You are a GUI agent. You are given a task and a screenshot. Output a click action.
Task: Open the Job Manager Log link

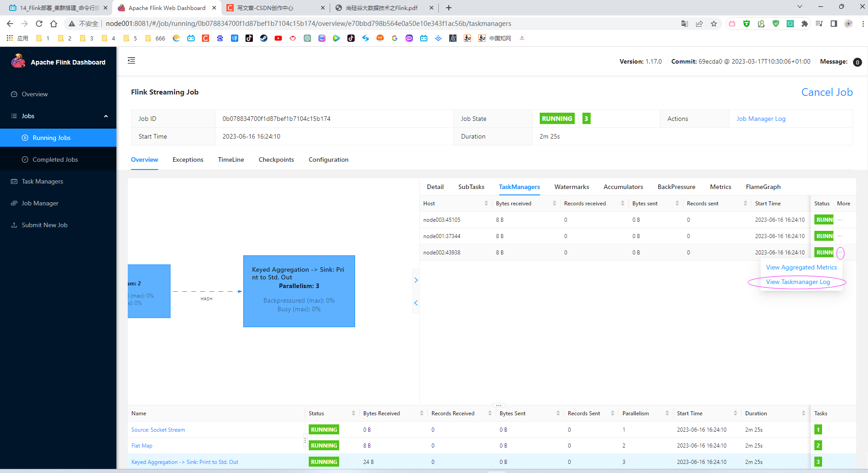(761, 119)
